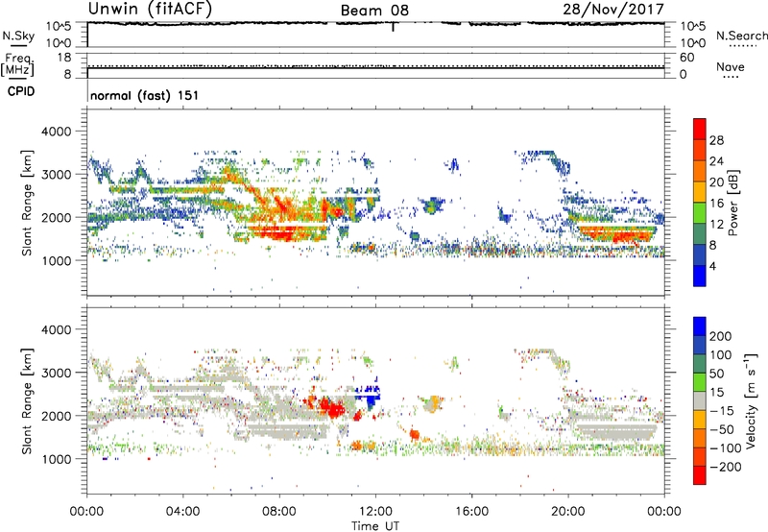Click the '08:00' time axis label
768x532 pixels.
pos(279,512)
